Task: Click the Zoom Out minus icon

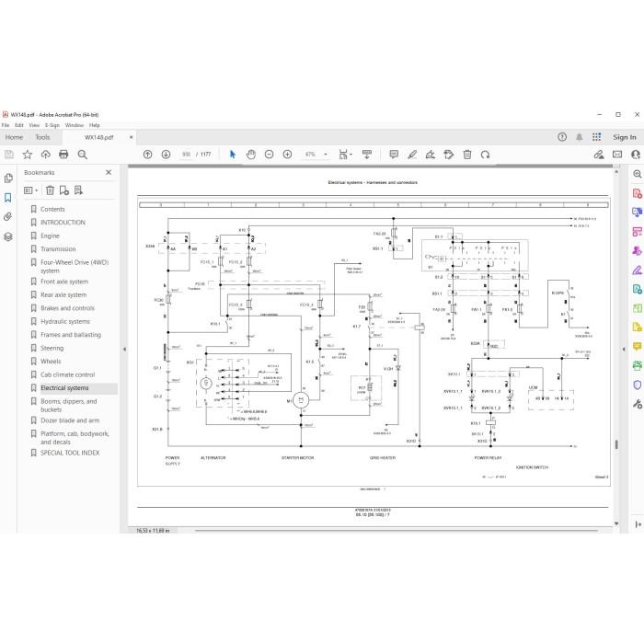Action: point(269,155)
